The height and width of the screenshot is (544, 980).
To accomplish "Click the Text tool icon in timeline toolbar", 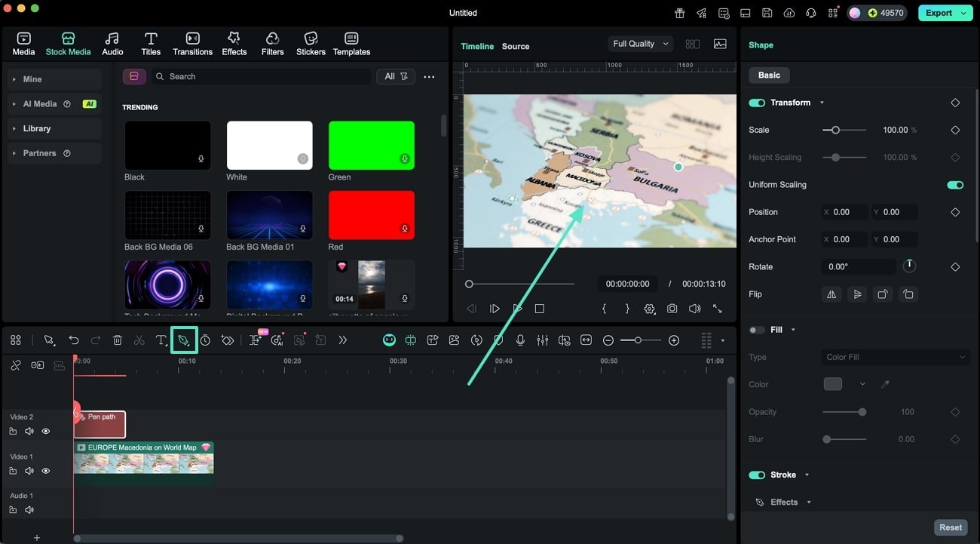I will [x=161, y=340].
